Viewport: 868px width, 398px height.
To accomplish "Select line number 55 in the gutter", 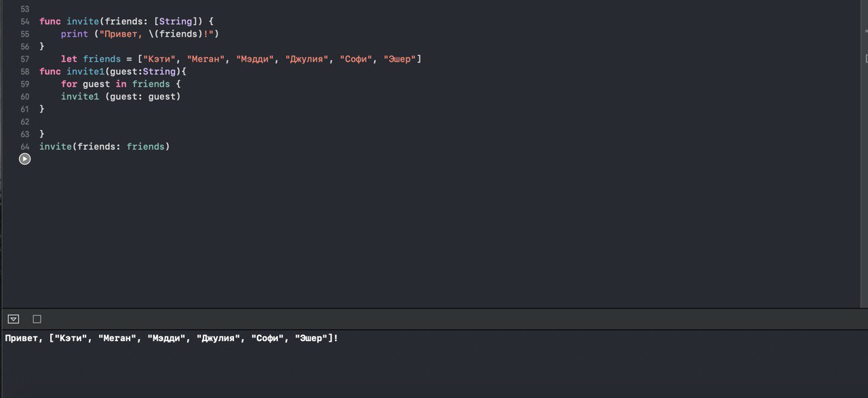I will click(x=25, y=34).
